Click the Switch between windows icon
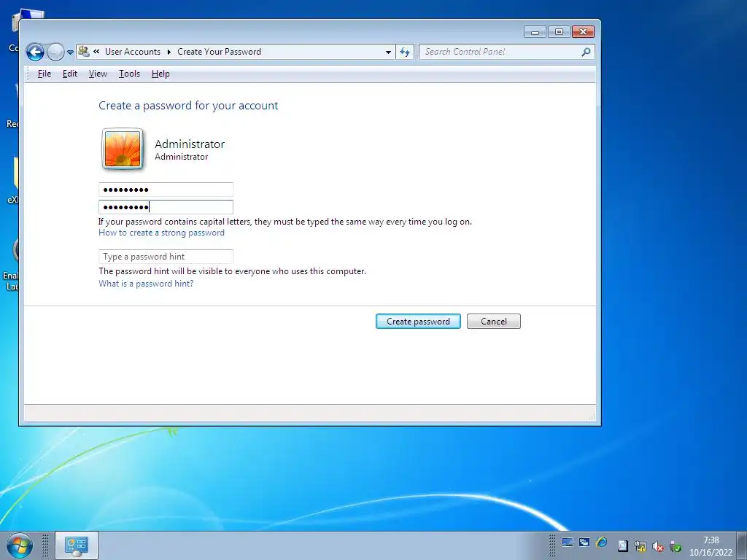The height and width of the screenshot is (560, 747). (x=584, y=542)
